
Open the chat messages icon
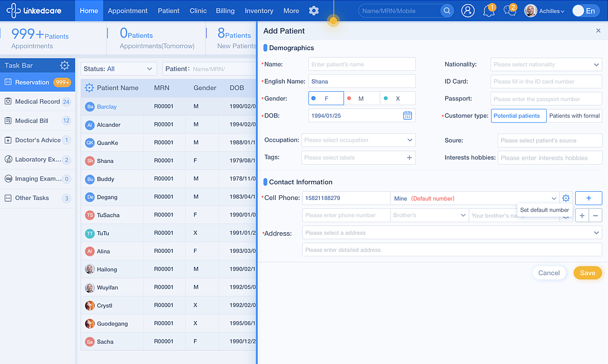point(510,11)
